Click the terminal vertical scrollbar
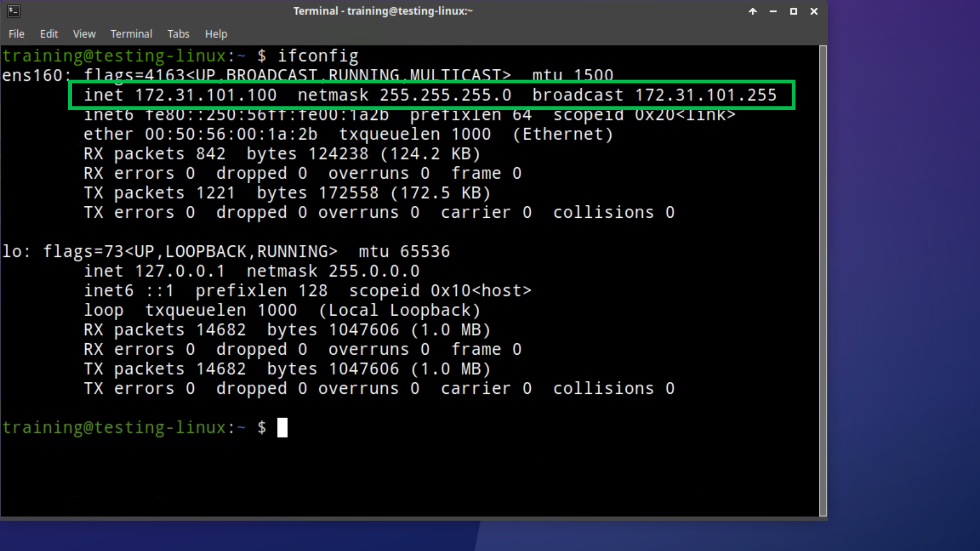Screen dimensions: 980x551 tap(823, 281)
